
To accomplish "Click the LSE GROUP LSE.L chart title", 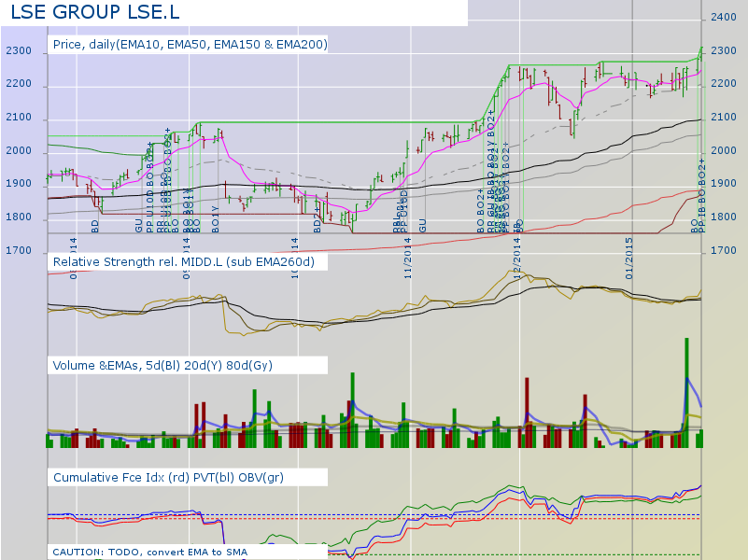I will [x=95, y=12].
